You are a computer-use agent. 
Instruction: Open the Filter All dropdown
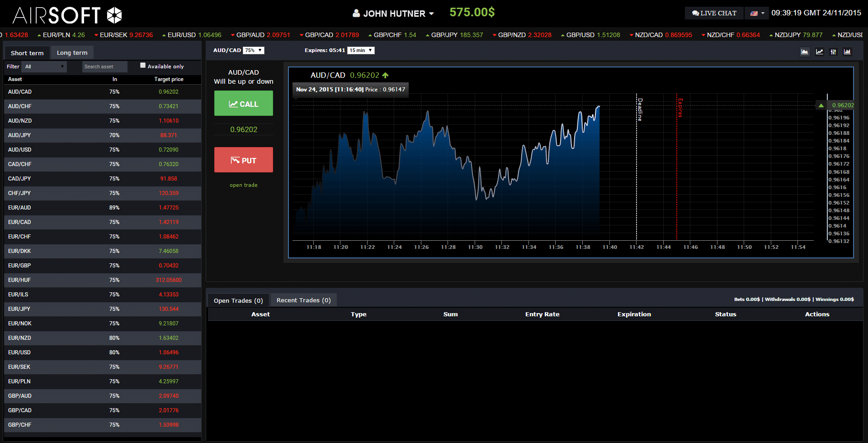click(x=44, y=67)
